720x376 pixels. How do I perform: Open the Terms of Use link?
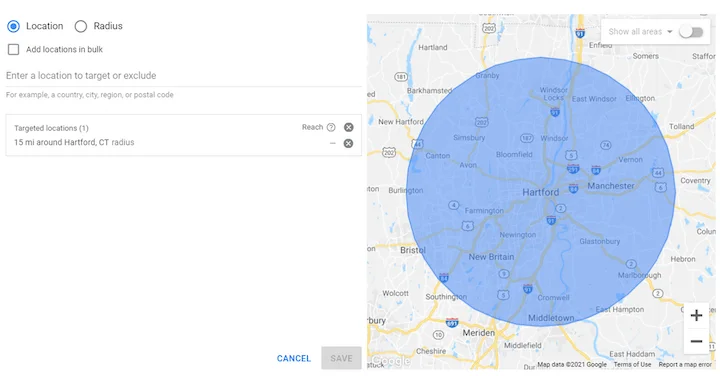[x=632, y=364]
